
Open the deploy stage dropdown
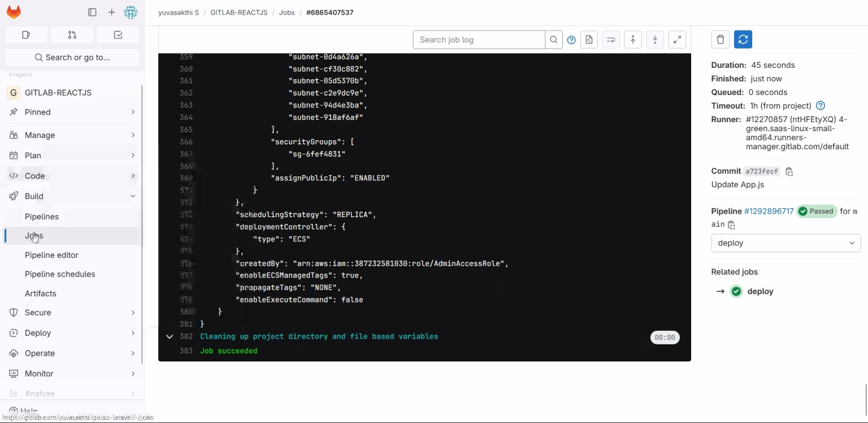[x=785, y=243]
